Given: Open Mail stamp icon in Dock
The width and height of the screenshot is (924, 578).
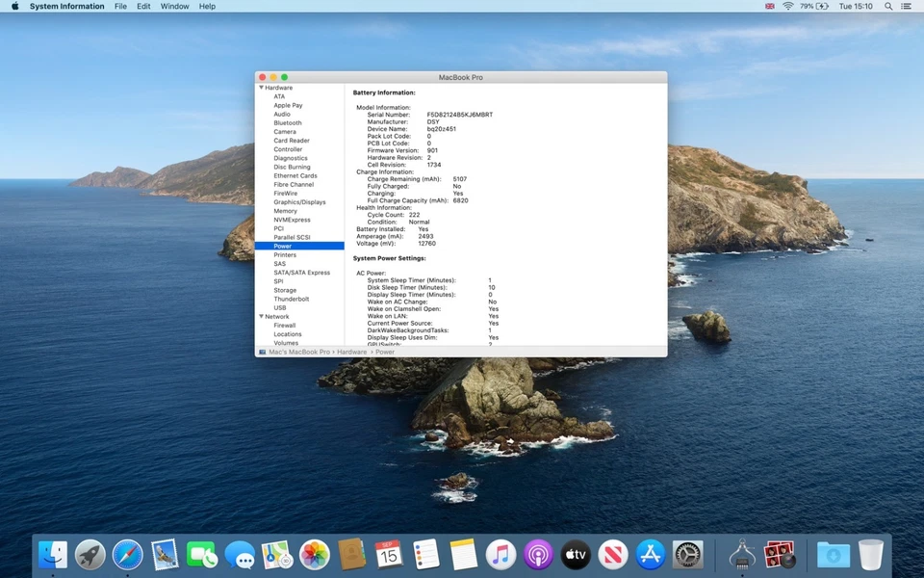Looking at the screenshot, I should [x=165, y=555].
